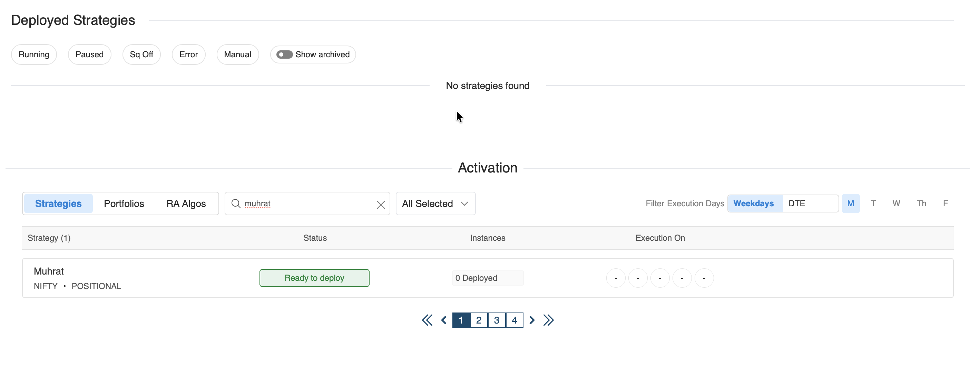980x367 pixels.
Task: Open page 4 of strategies
Action: 514,320
